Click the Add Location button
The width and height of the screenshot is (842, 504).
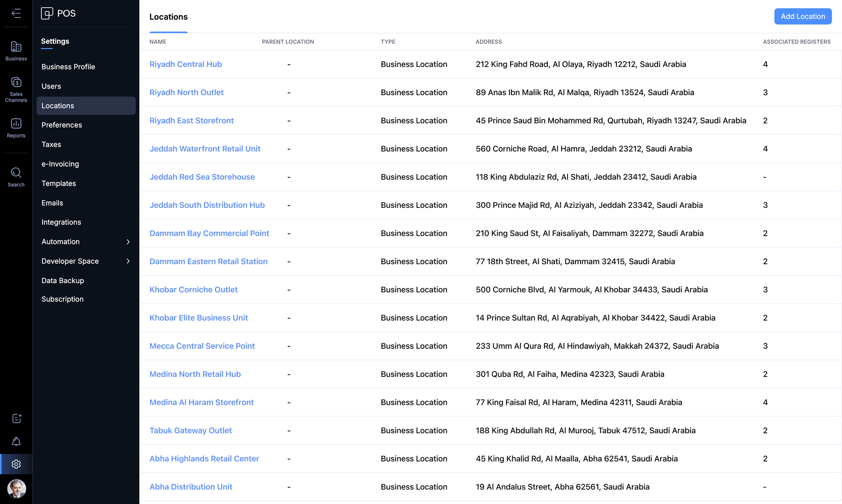802,16
